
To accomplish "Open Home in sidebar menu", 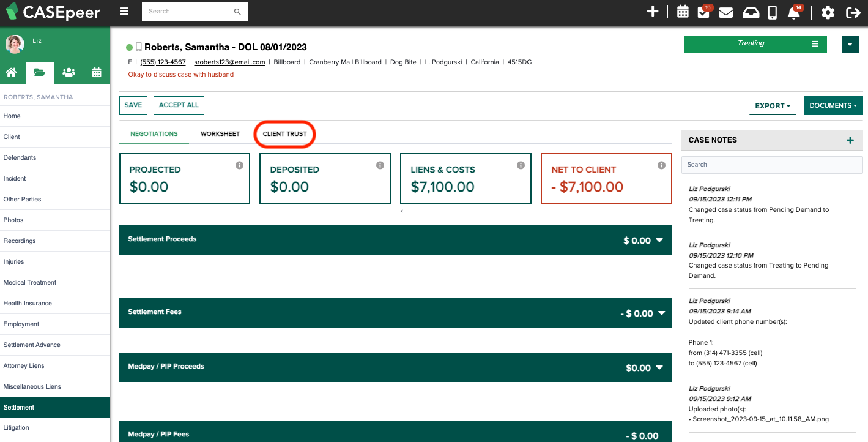I will pyautogui.click(x=55, y=116).
